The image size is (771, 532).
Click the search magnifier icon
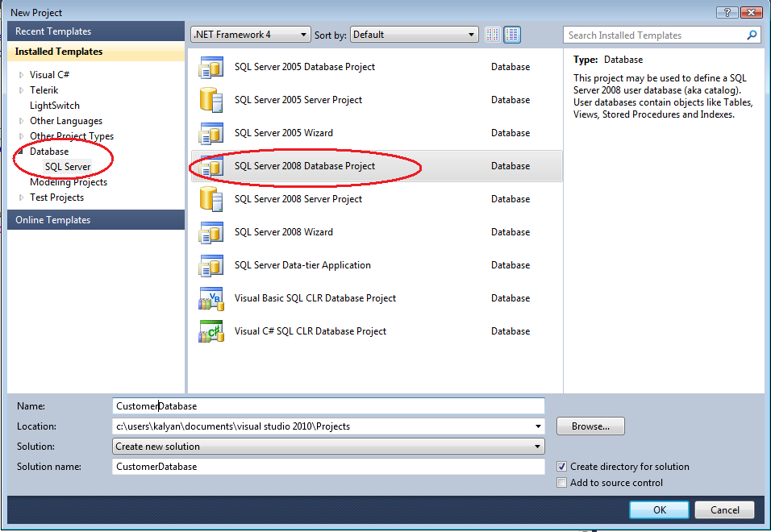752,35
